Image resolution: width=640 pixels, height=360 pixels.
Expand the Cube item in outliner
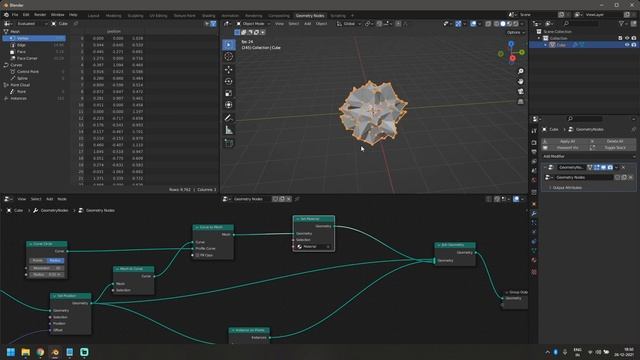tap(545, 45)
